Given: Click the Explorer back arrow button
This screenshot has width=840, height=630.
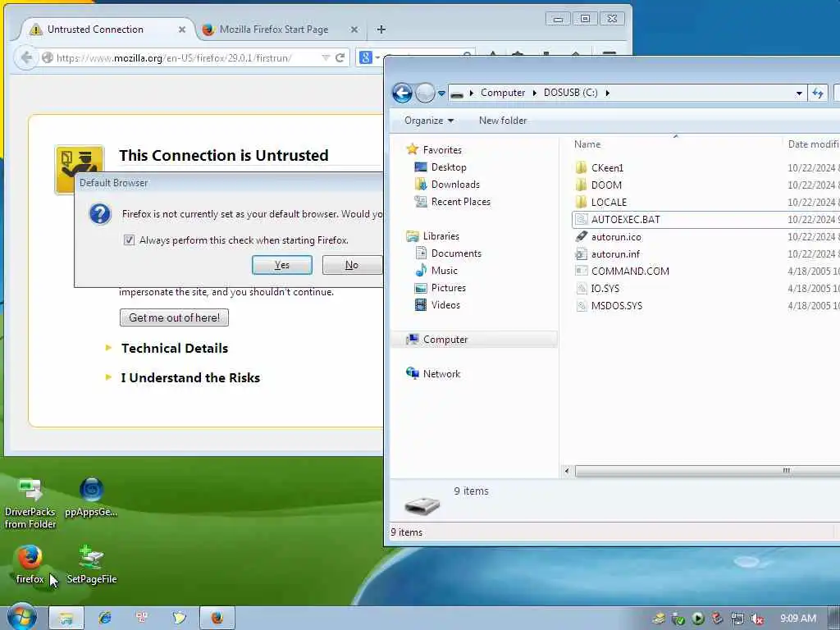Looking at the screenshot, I should tap(402, 93).
